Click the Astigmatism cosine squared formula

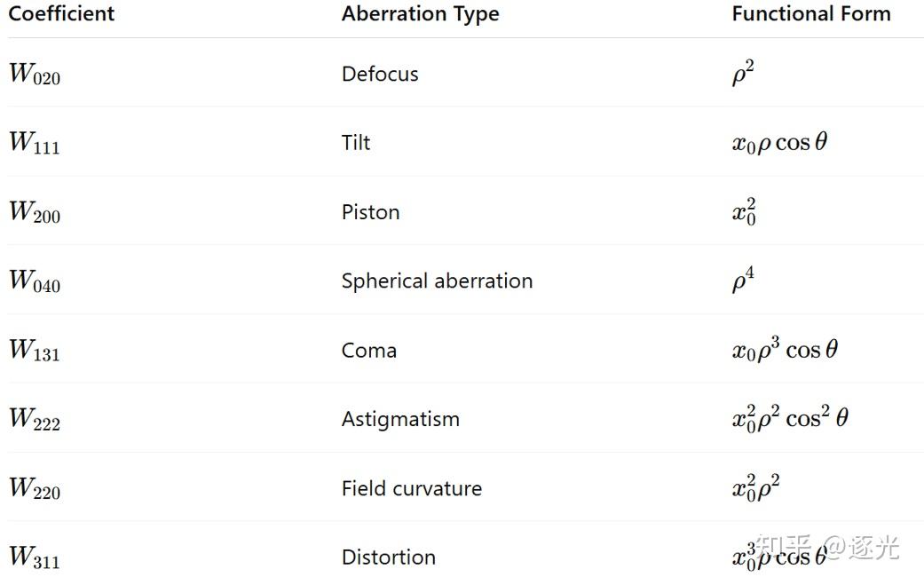point(789,418)
